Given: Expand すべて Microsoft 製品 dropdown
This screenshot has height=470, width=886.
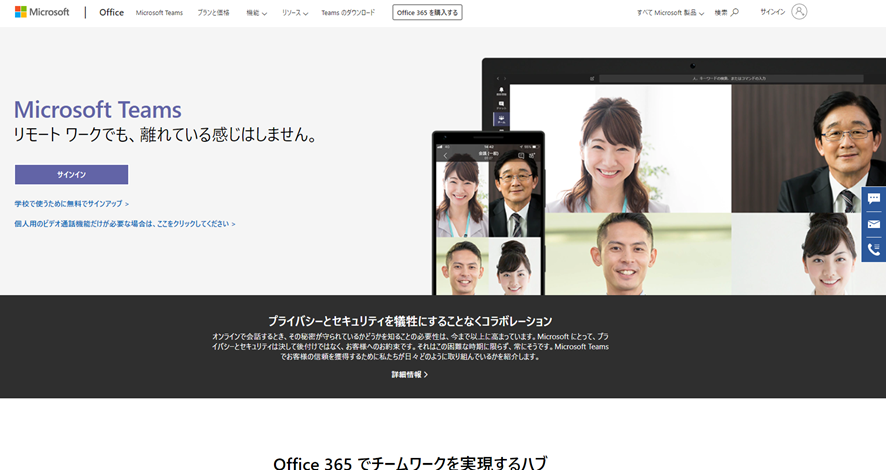Looking at the screenshot, I should [670, 12].
